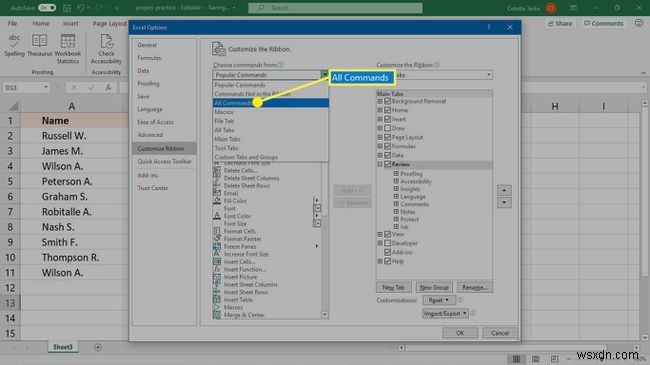650x365 pixels.
Task: Expand the Accessibility group node
Action: tap(396, 181)
